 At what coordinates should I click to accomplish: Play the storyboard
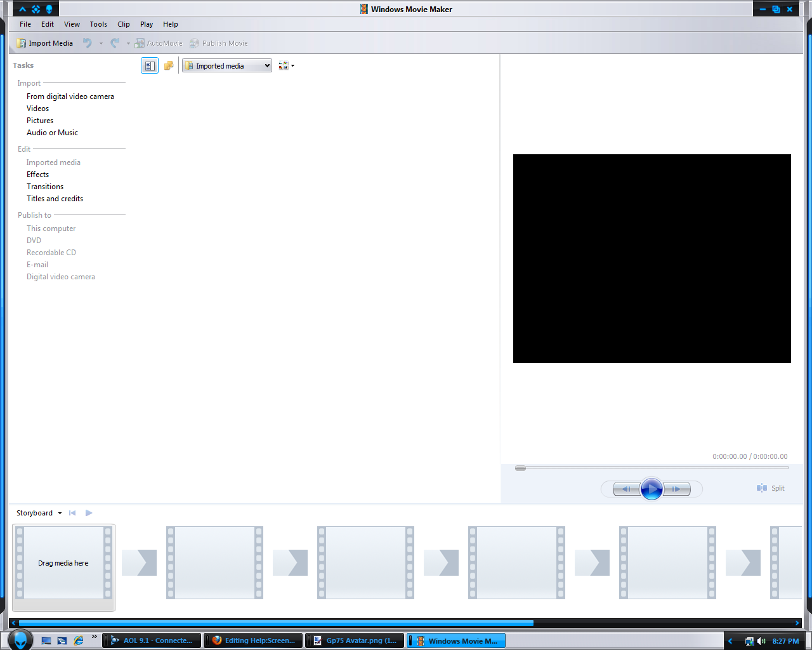tap(89, 513)
